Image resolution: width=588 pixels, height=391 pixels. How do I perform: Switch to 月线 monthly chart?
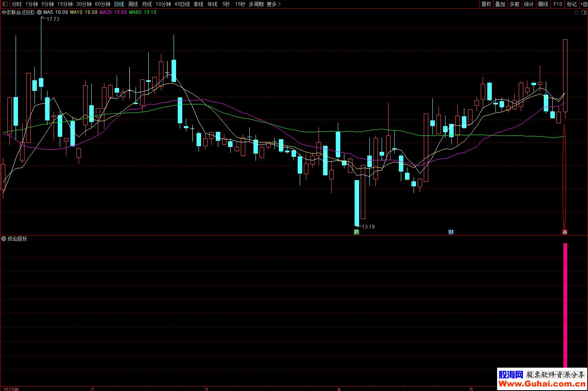coord(147,4)
